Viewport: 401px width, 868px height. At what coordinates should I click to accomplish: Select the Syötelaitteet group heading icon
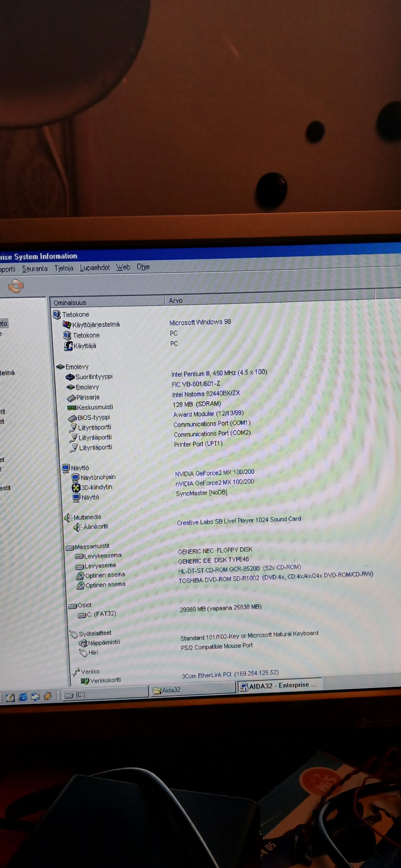pos(74,634)
